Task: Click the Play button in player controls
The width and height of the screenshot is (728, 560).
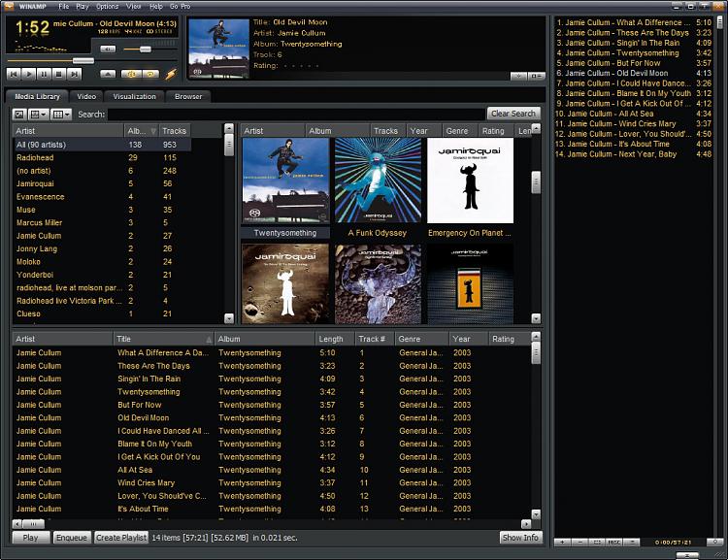Action: (29, 74)
